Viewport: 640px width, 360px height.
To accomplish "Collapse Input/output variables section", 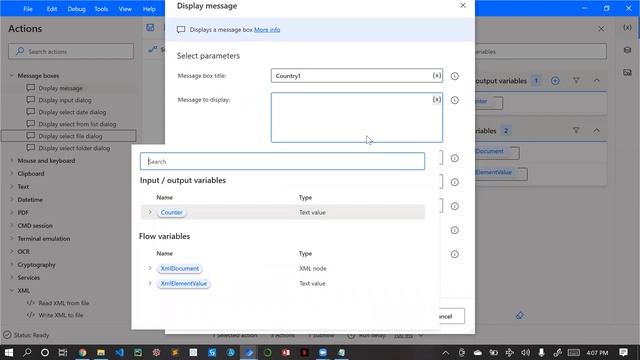I will (597, 81).
